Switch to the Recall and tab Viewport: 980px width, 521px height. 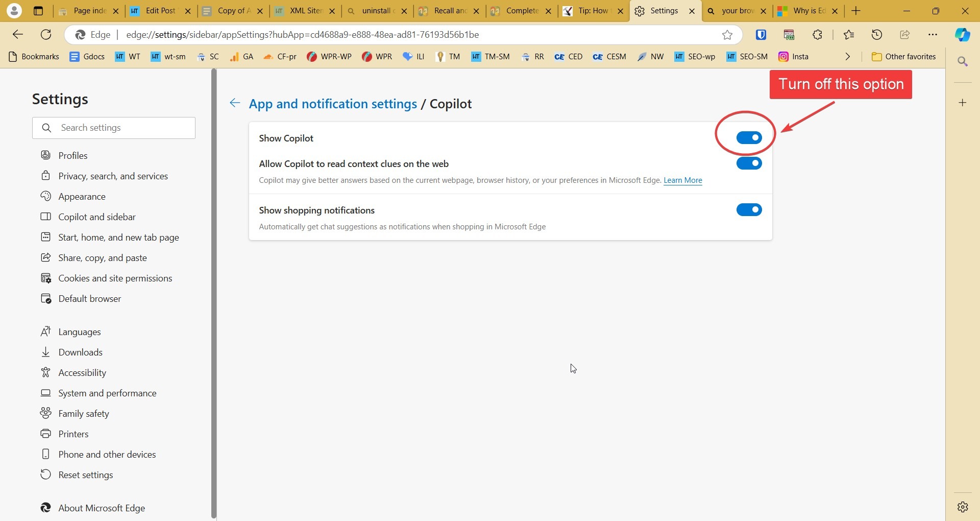pos(449,11)
